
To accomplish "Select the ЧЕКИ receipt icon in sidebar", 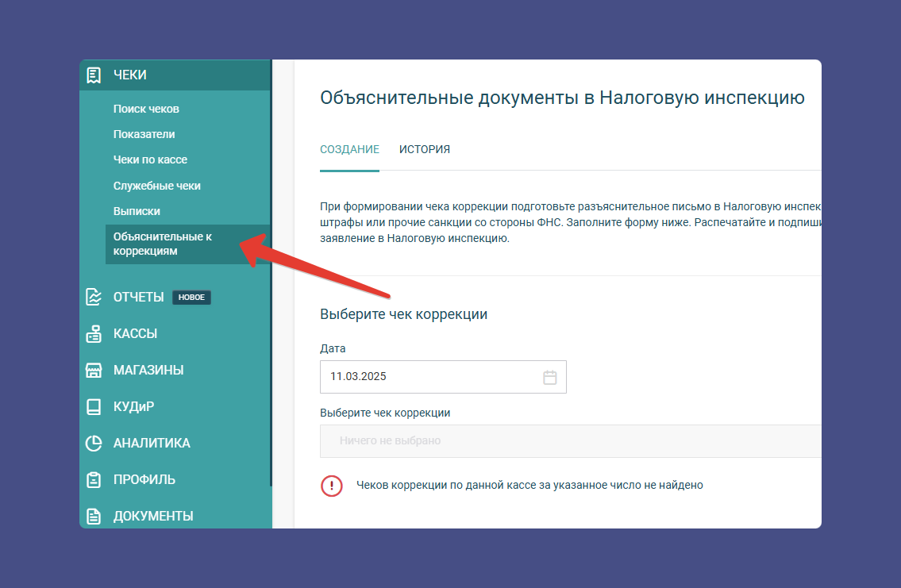I will click(x=95, y=75).
